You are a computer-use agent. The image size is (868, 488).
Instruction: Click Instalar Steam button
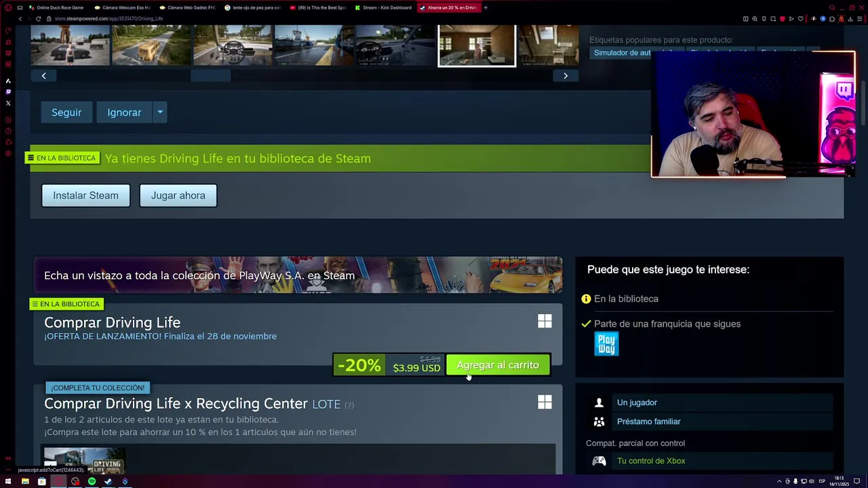(85, 195)
